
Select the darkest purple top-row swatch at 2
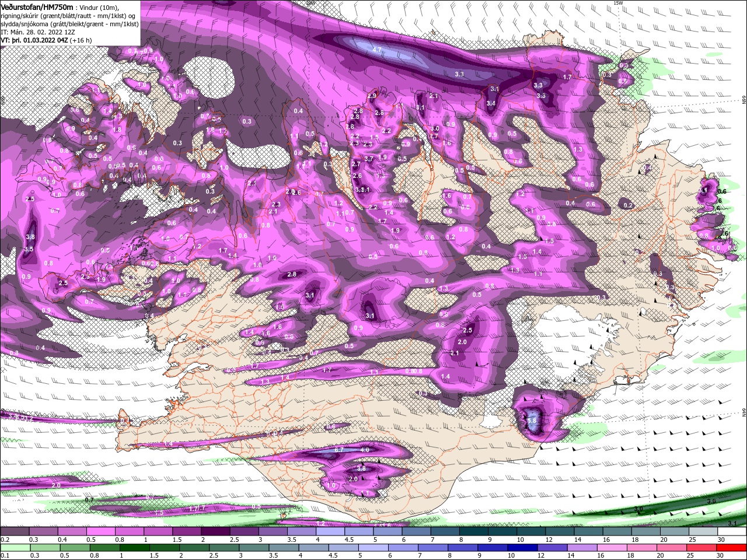[x=215, y=532]
